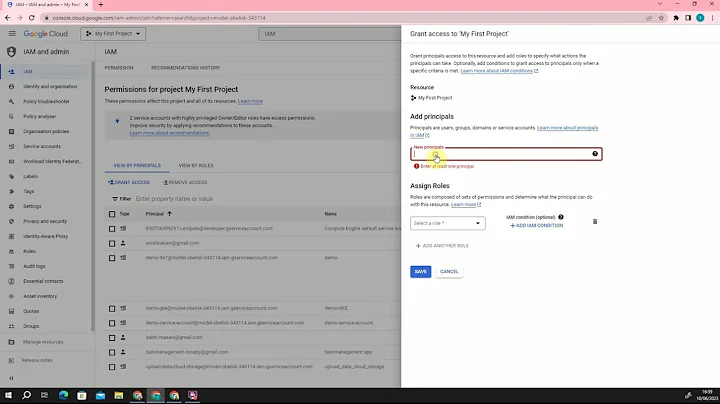The image size is (720, 404).
Task: Open Essential contacts in sidebar
Action: [x=43, y=281]
